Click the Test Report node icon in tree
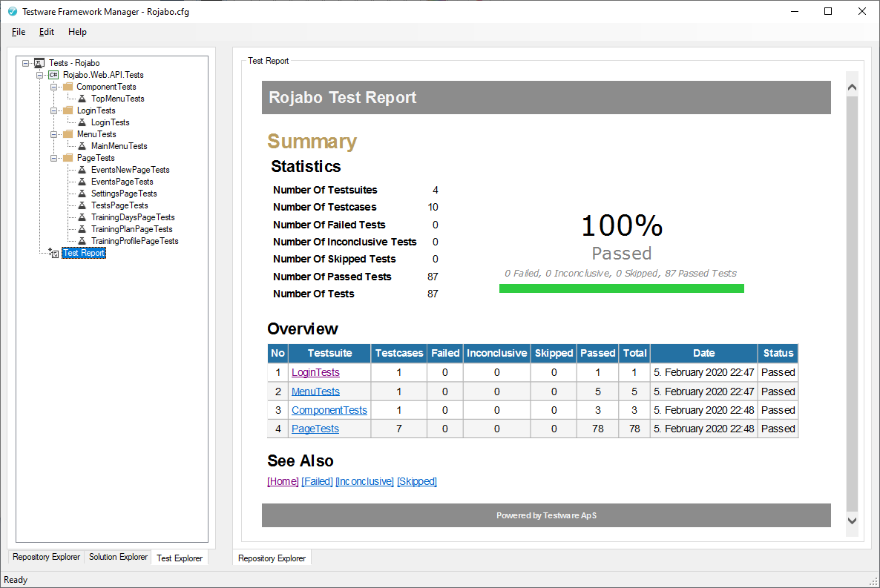The width and height of the screenshot is (880, 588). coord(53,253)
